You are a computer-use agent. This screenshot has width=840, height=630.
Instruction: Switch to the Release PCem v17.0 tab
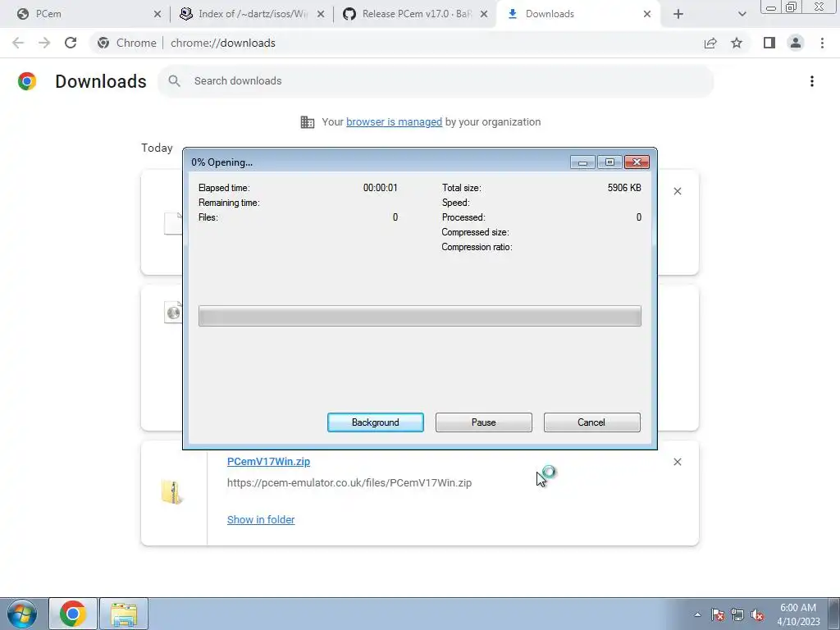point(414,14)
